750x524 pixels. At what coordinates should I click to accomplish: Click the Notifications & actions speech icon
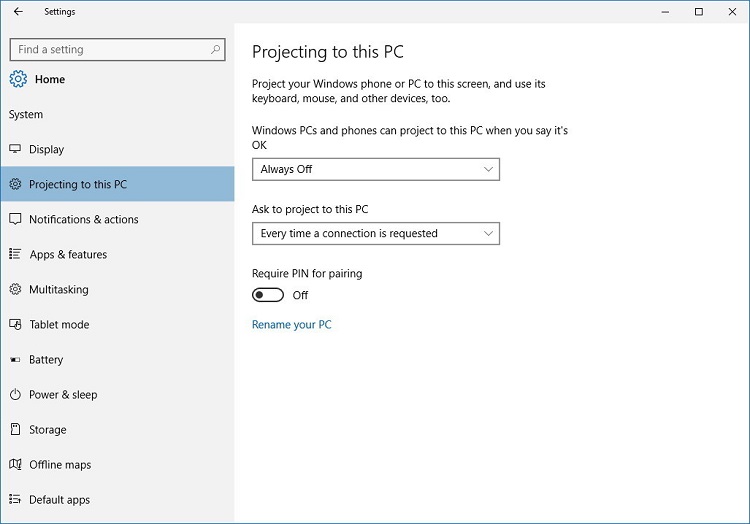pos(15,219)
